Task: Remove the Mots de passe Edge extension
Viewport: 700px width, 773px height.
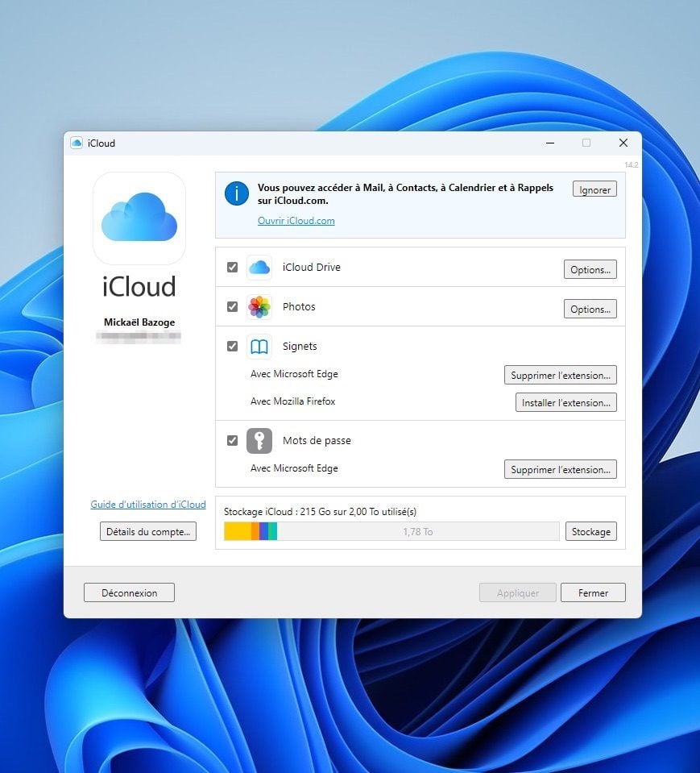Action: coord(561,469)
